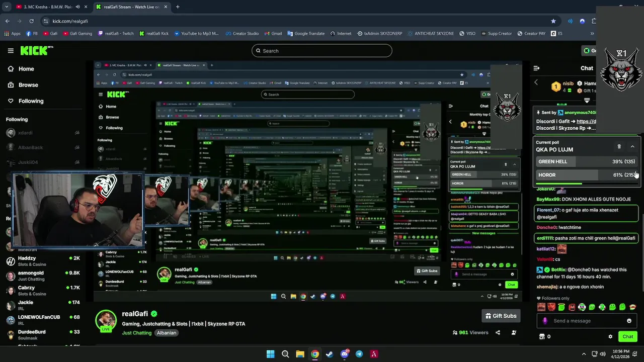Switch to realGafi Stream tab
644x362 pixels.
tap(132, 7)
